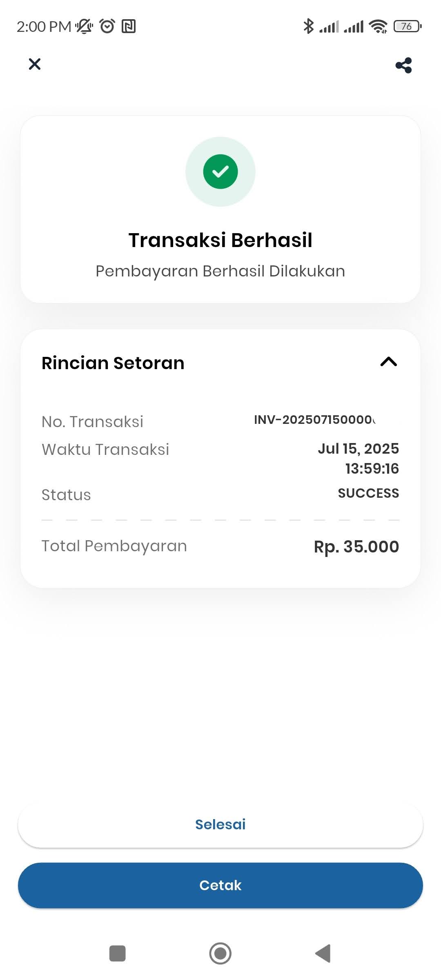Tap the Rp. 35.000 total amount
The height and width of the screenshot is (980, 441).
click(x=356, y=547)
